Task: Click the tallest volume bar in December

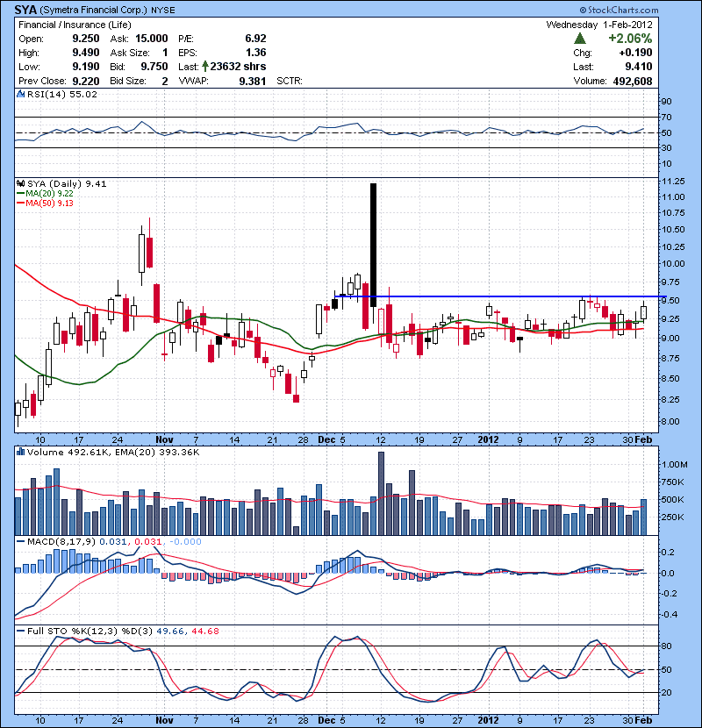Action: pyautogui.click(x=381, y=493)
